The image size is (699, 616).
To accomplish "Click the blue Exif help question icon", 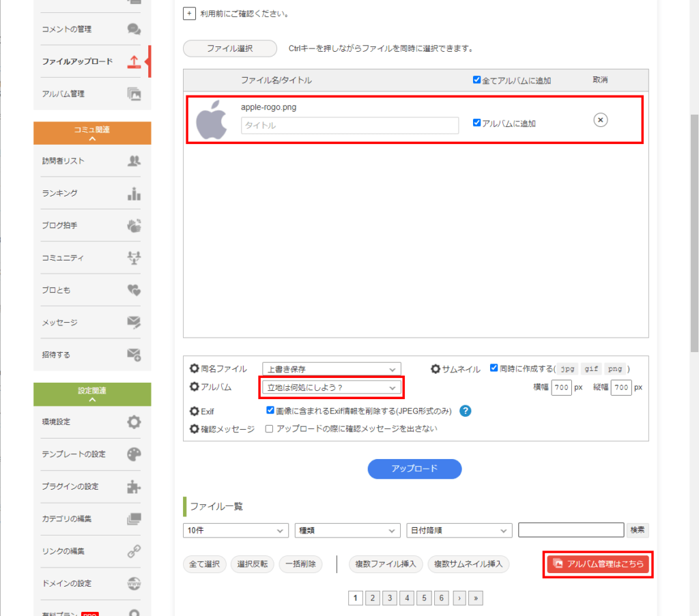I will pyautogui.click(x=465, y=411).
